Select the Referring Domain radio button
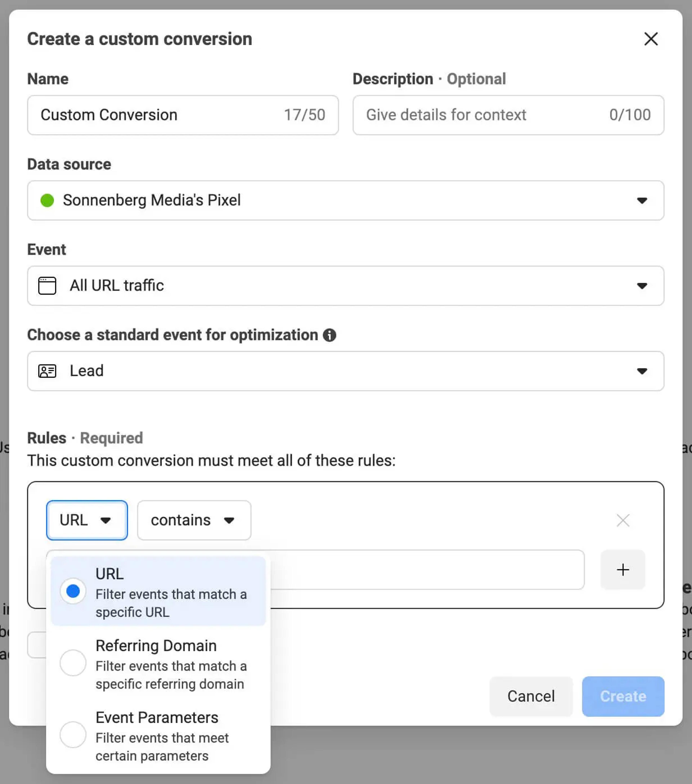This screenshot has height=784, width=692. pyautogui.click(x=73, y=663)
